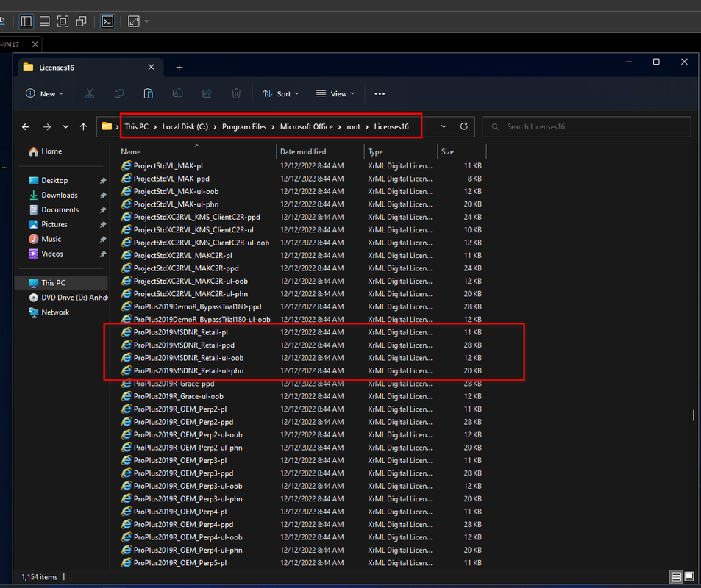Refresh the Licenses16 folder view
This screenshot has width=701, height=588.
[x=464, y=126]
